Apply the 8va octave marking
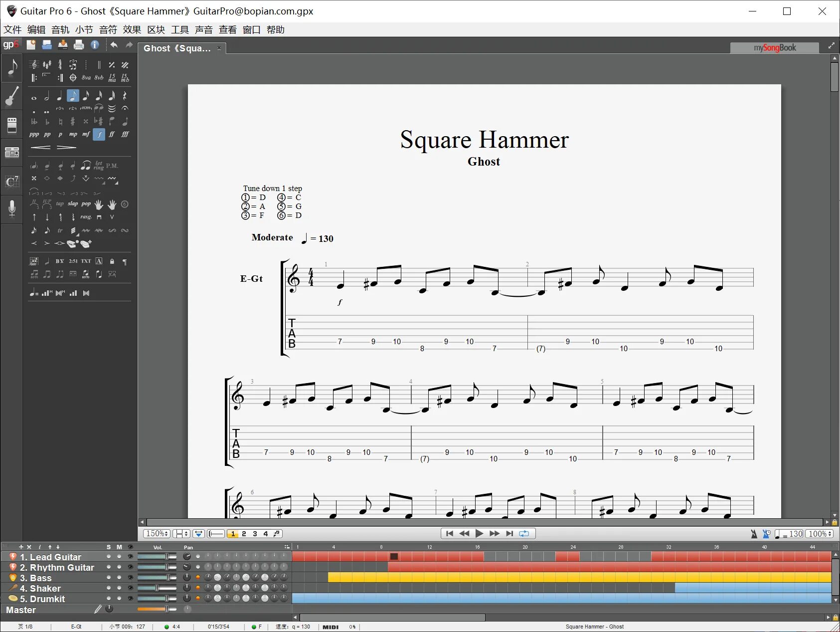Image resolution: width=840 pixels, height=632 pixels. click(86, 78)
